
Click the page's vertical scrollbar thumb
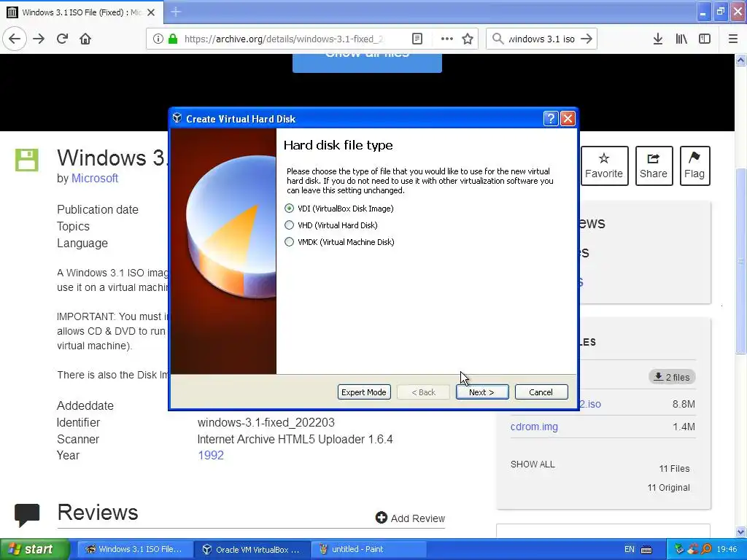point(740,261)
